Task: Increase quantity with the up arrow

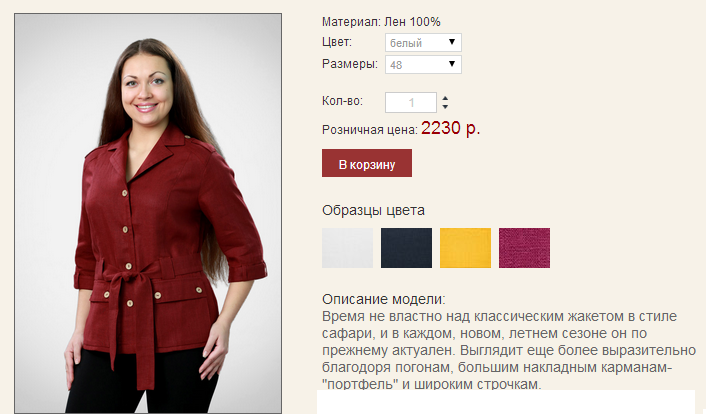Action: coord(445,98)
